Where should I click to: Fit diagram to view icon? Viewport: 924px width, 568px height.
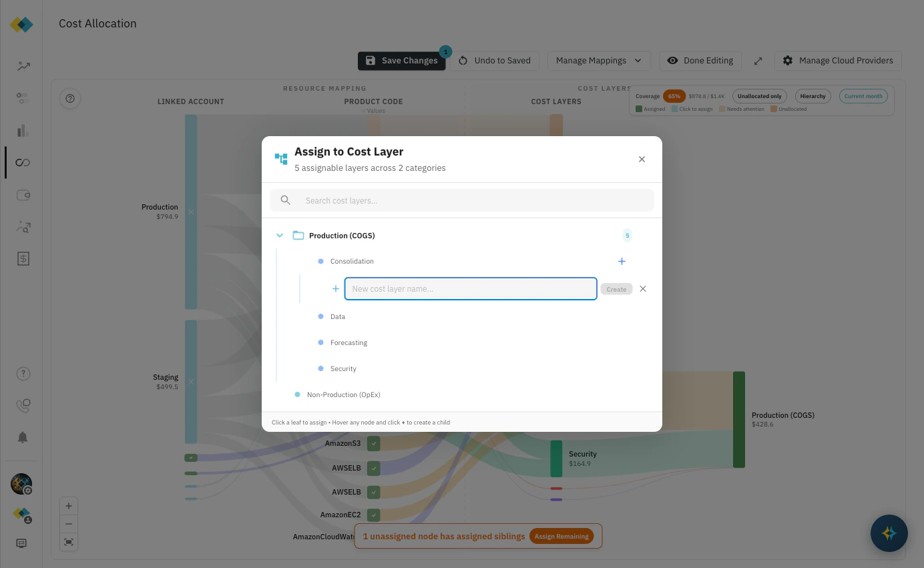tap(69, 542)
